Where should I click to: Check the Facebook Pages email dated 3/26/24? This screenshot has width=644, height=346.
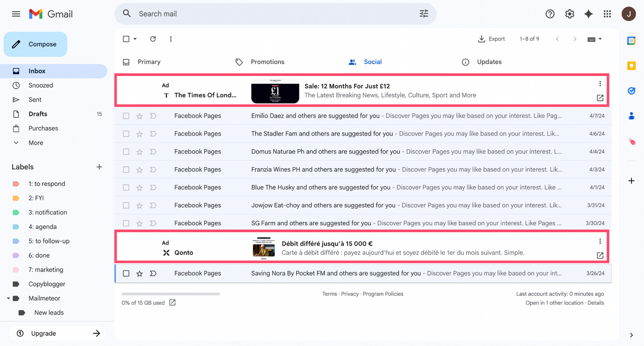point(126,273)
